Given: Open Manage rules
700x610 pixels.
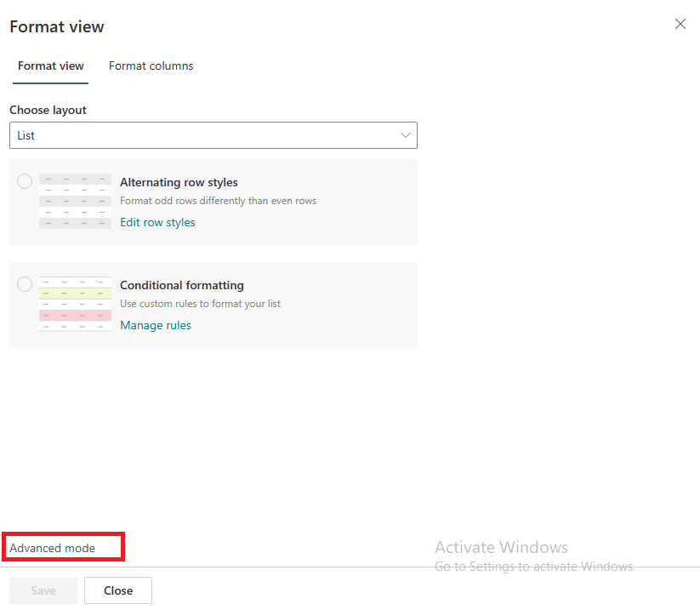Looking at the screenshot, I should 156,325.
